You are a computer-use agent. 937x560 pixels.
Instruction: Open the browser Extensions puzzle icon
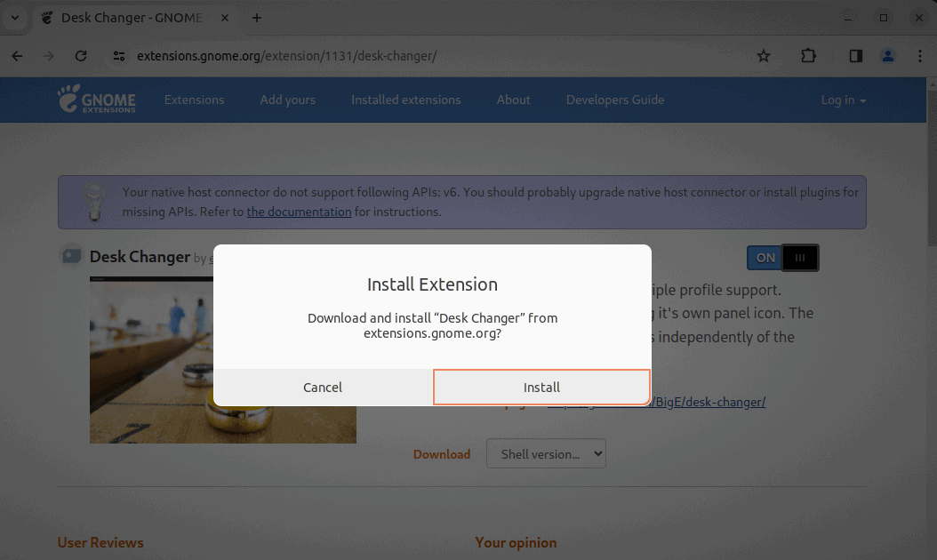click(808, 56)
